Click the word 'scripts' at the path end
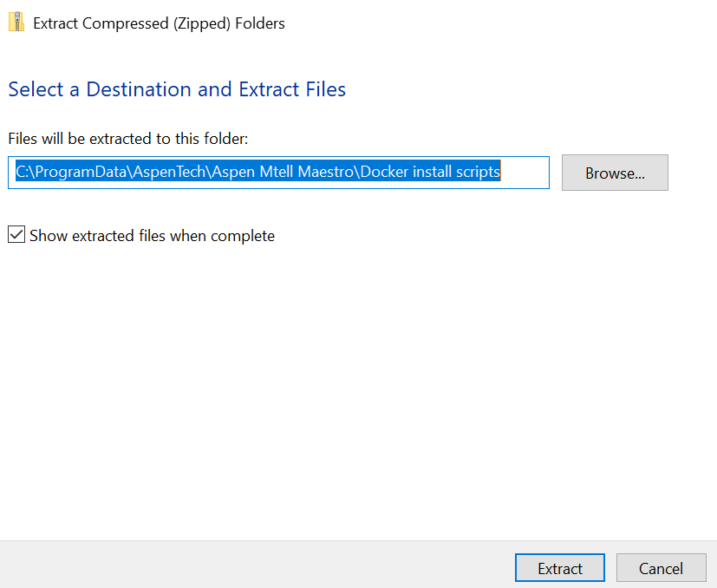This screenshot has height=588, width=717. click(x=478, y=172)
